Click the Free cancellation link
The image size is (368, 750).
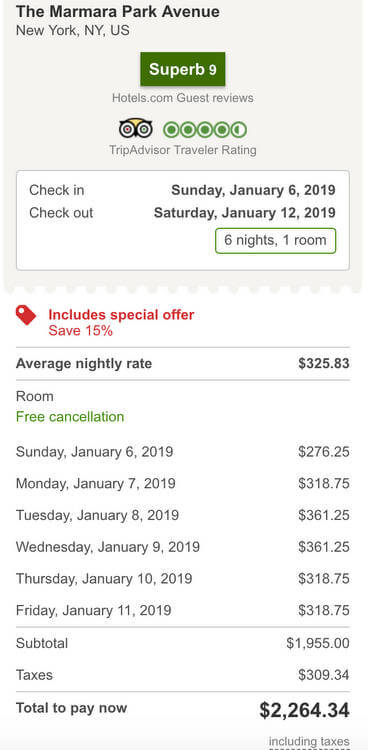click(x=70, y=417)
